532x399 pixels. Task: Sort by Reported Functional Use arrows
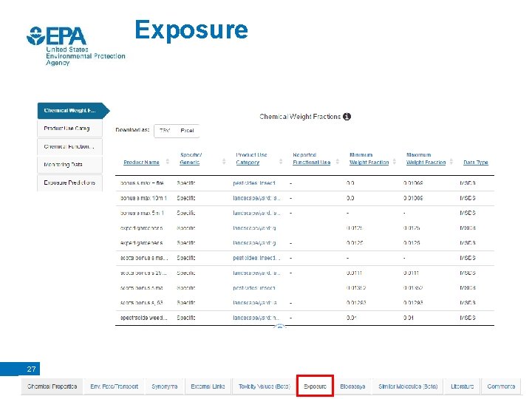[x=338, y=162]
